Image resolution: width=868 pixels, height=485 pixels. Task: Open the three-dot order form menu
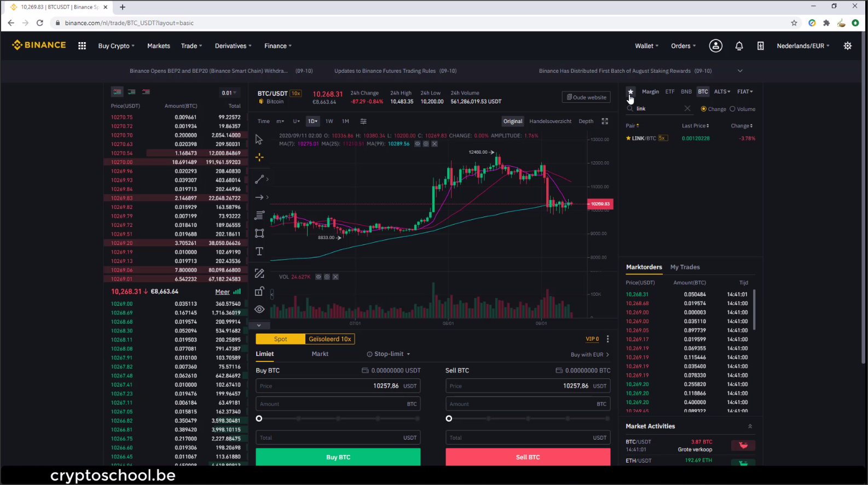[607, 339]
